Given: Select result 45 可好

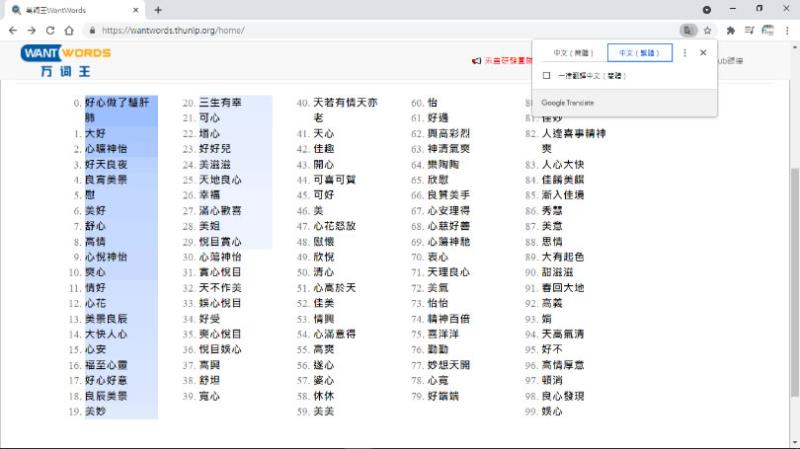Looking at the screenshot, I should [x=323, y=195].
